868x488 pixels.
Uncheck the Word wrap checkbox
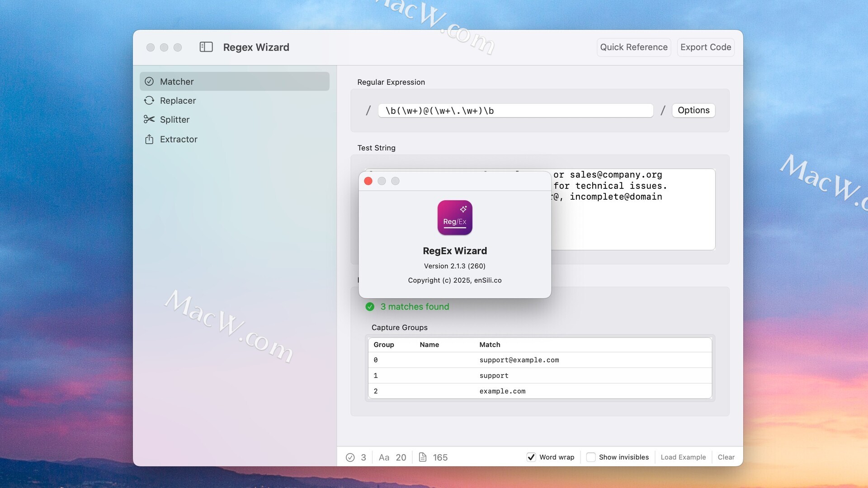(531, 457)
